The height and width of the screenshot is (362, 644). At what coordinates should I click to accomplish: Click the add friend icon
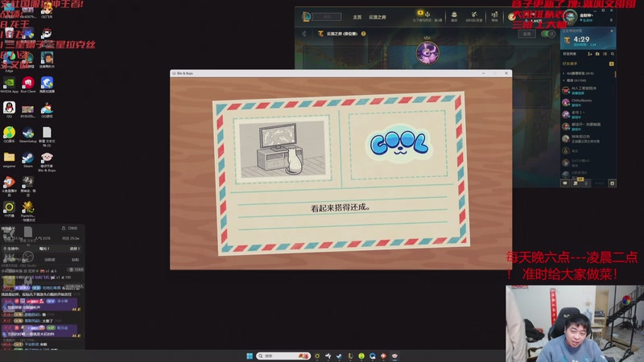coord(590,54)
